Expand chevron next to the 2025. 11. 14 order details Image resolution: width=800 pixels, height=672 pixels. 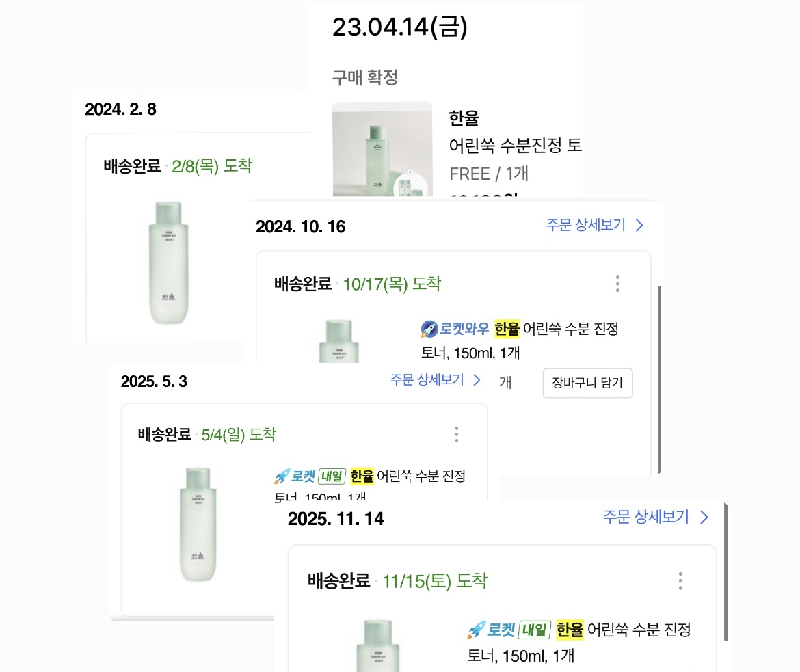click(704, 518)
